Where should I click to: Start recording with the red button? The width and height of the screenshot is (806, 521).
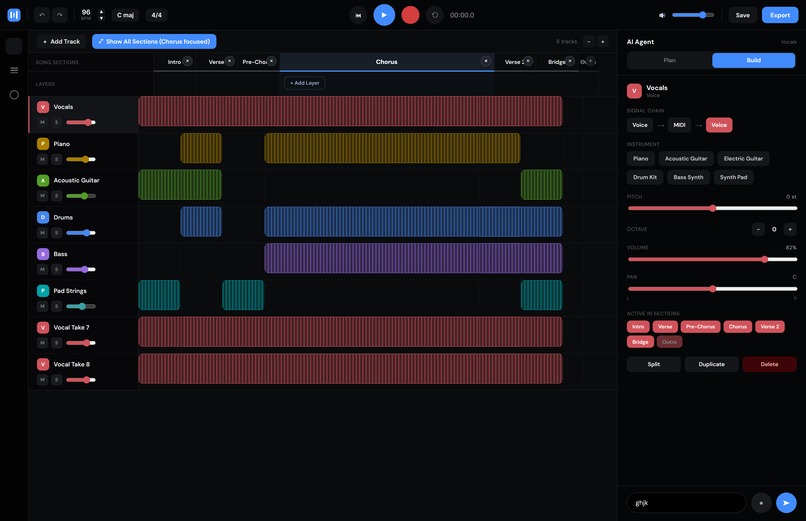pyautogui.click(x=410, y=15)
